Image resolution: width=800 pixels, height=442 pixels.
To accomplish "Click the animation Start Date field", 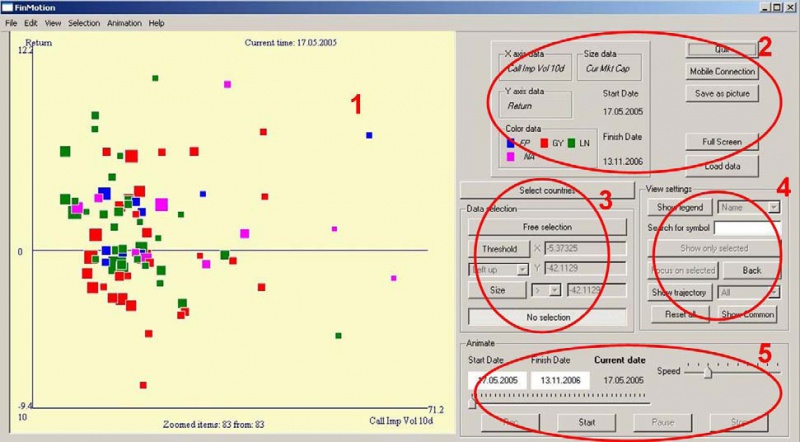I will pyautogui.click(x=497, y=380).
